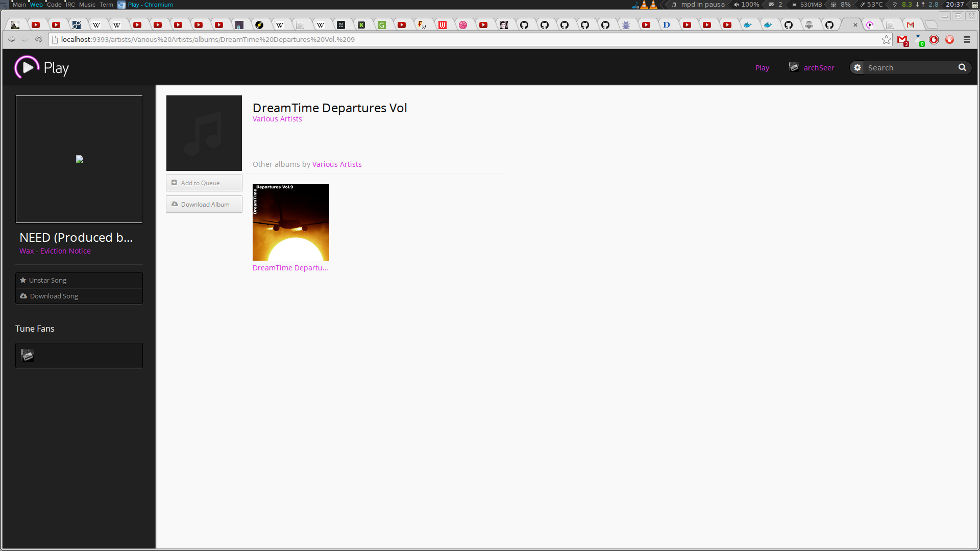Click the settings gear icon
Viewport: 980px width, 551px height.
coord(857,67)
